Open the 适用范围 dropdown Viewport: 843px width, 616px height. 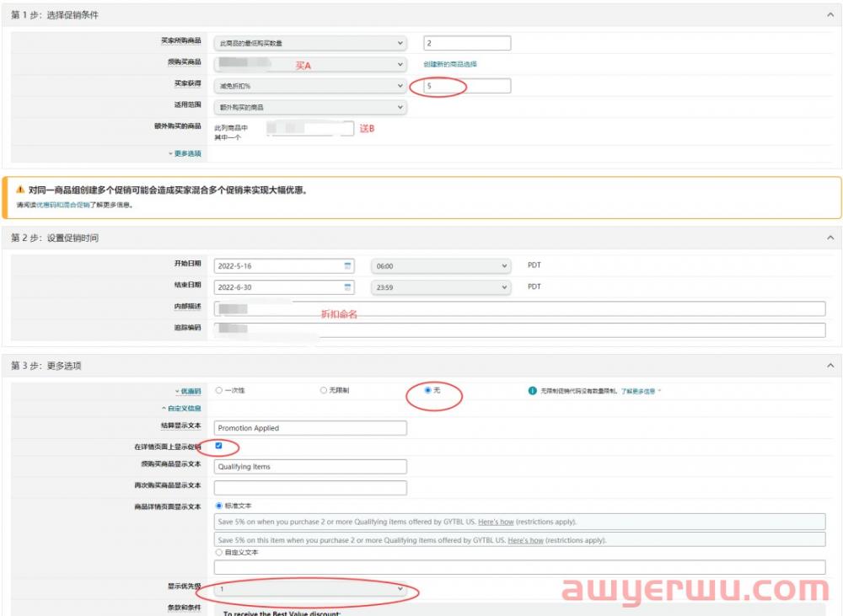click(310, 108)
